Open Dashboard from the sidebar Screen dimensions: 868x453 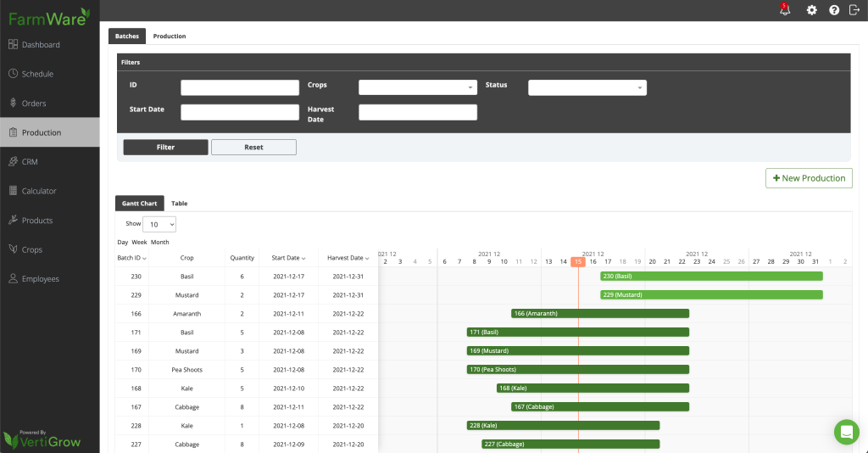[x=41, y=44]
